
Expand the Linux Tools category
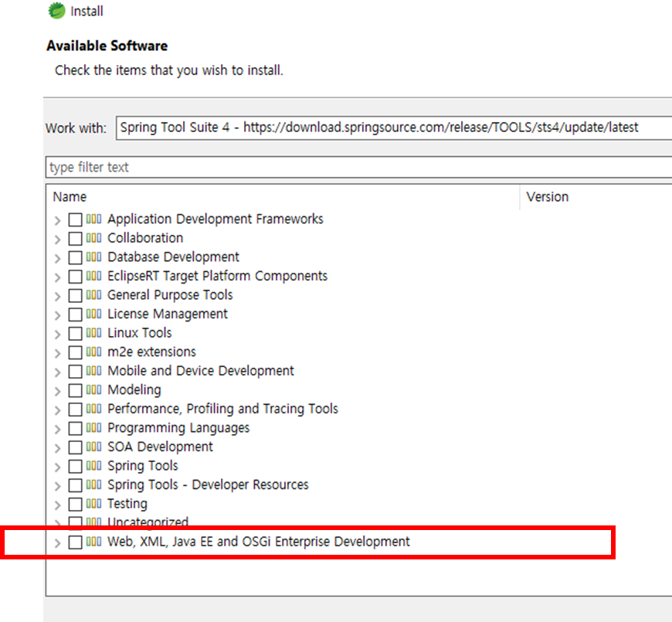tap(57, 334)
